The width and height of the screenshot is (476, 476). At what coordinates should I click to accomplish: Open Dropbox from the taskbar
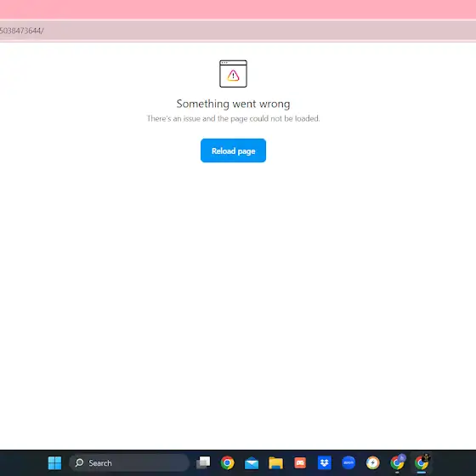tap(324, 463)
